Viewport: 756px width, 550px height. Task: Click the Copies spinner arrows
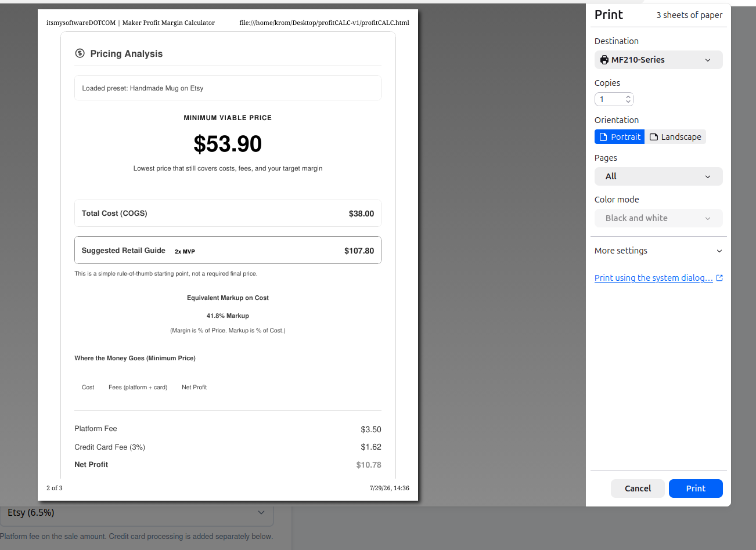[628, 99]
